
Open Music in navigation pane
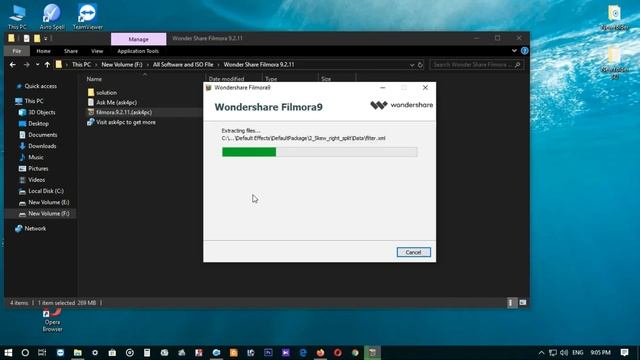click(x=36, y=157)
